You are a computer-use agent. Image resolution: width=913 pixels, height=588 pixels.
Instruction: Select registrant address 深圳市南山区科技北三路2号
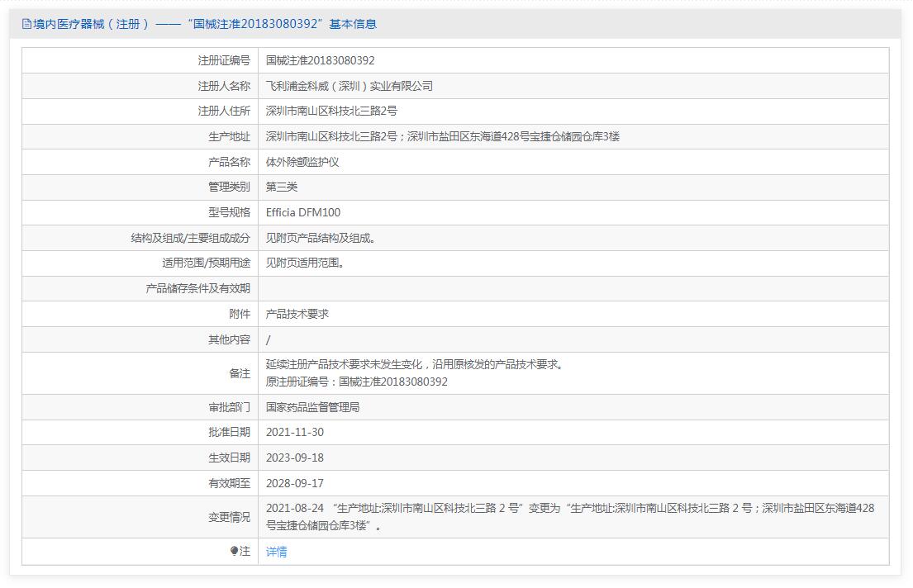(x=331, y=111)
